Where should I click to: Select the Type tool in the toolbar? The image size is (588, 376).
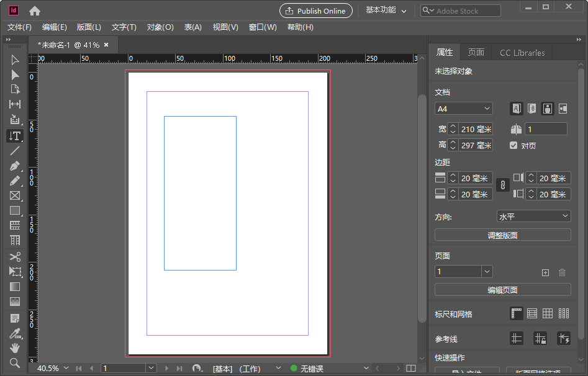coord(15,136)
